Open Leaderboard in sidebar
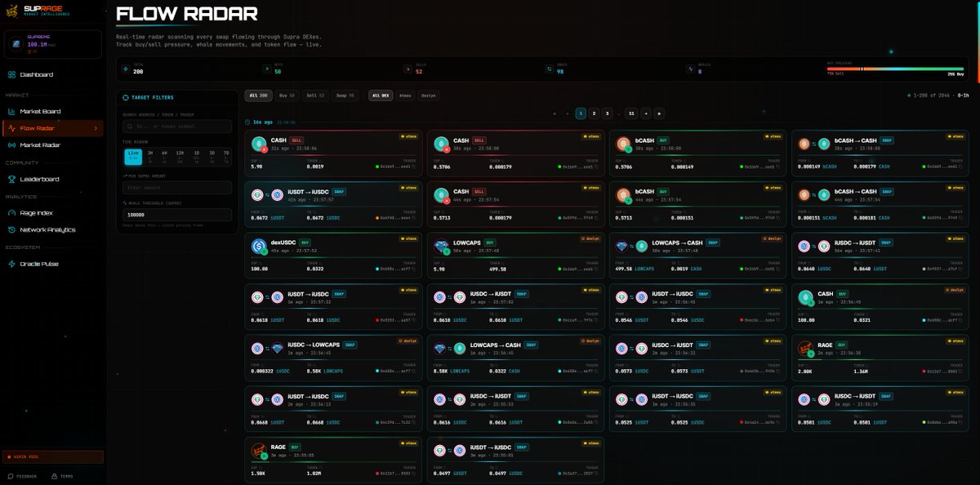 click(53, 179)
